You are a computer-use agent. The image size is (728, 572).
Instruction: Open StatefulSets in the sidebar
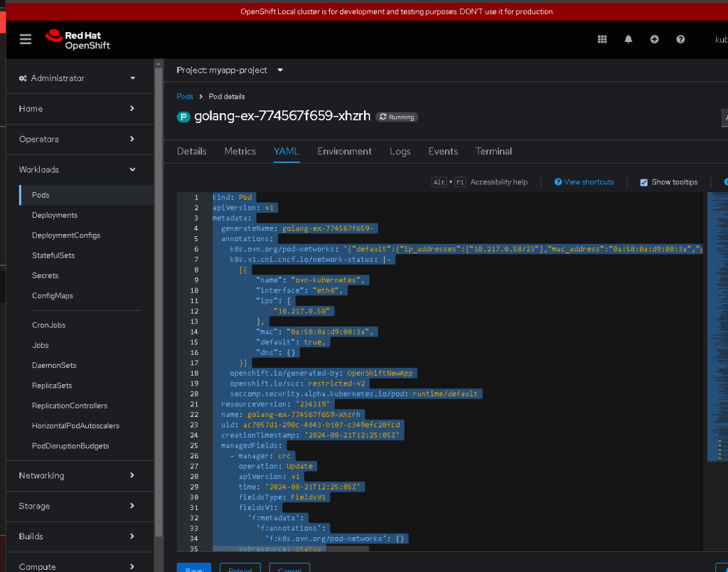pyautogui.click(x=53, y=255)
